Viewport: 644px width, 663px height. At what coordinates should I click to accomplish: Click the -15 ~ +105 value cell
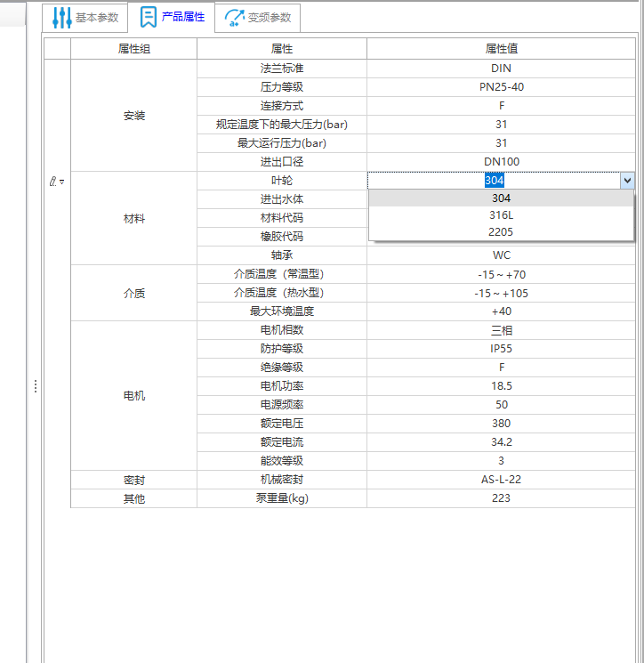pos(501,293)
